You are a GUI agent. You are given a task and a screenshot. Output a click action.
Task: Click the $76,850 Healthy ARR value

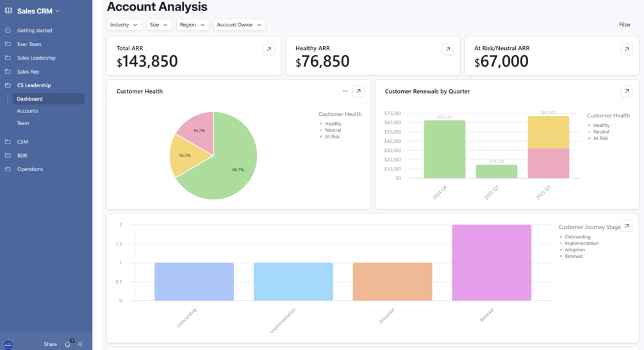pos(322,62)
